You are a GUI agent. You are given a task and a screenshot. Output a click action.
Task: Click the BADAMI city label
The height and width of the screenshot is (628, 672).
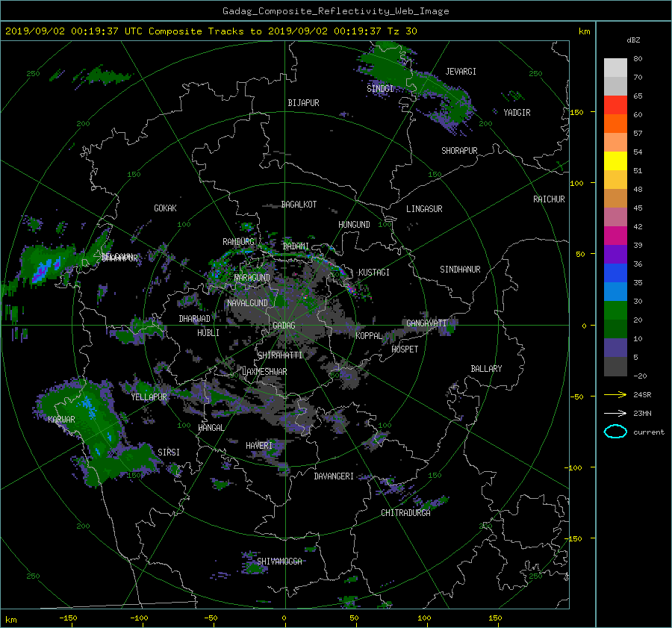296,246
